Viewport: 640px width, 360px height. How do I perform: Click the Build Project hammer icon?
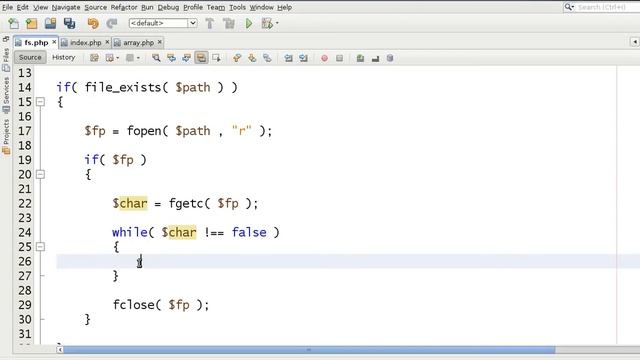coord(210,23)
